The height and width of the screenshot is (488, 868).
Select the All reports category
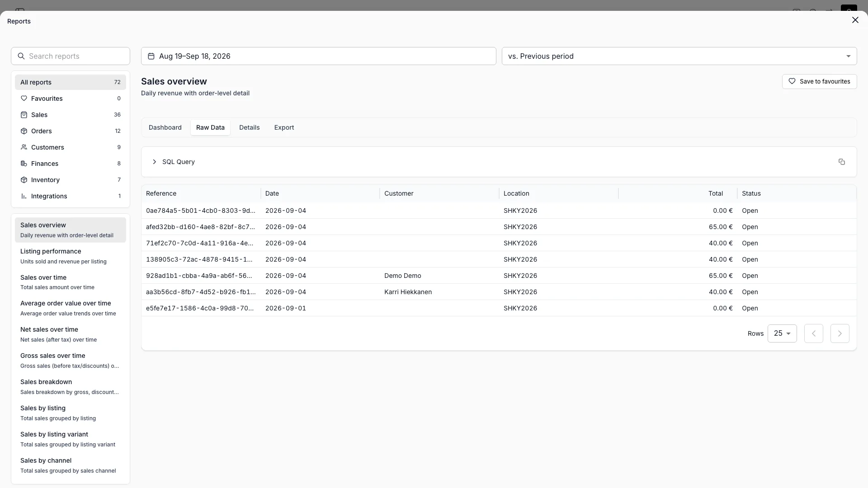click(x=71, y=82)
